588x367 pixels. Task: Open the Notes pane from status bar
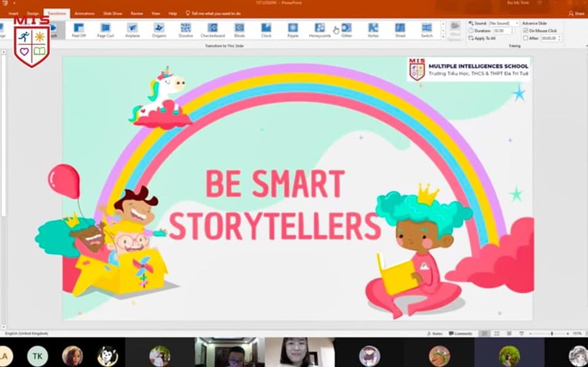coord(436,334)
